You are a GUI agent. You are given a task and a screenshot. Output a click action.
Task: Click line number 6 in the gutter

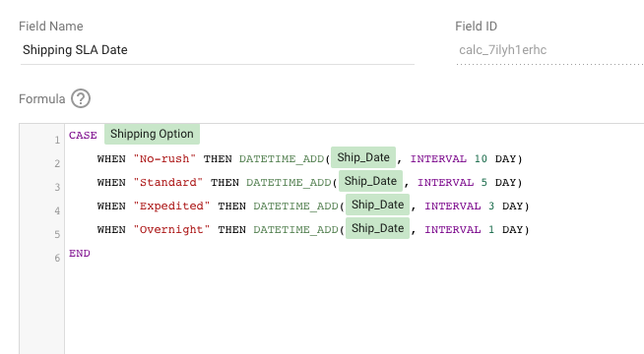tap(57, 258)
